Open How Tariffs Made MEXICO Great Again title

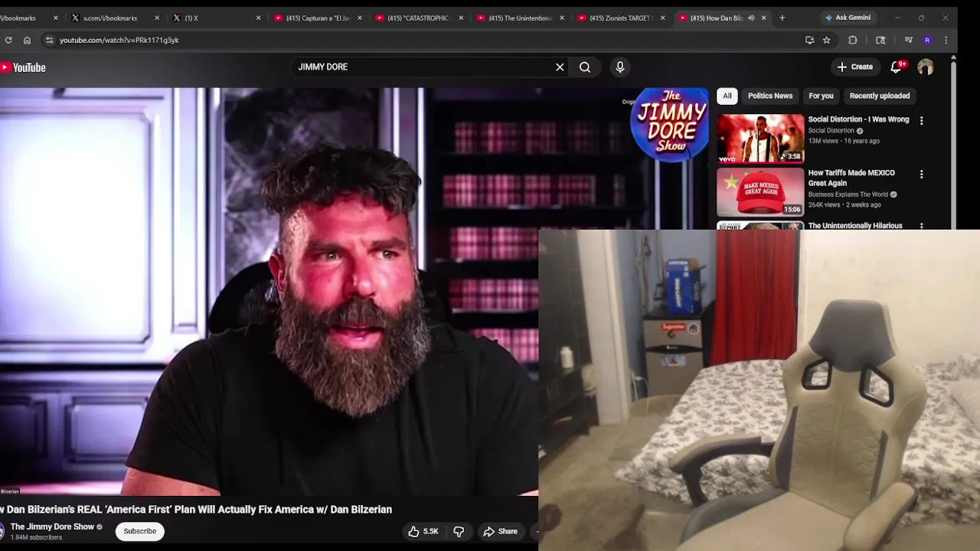click(x=851, y=178)
